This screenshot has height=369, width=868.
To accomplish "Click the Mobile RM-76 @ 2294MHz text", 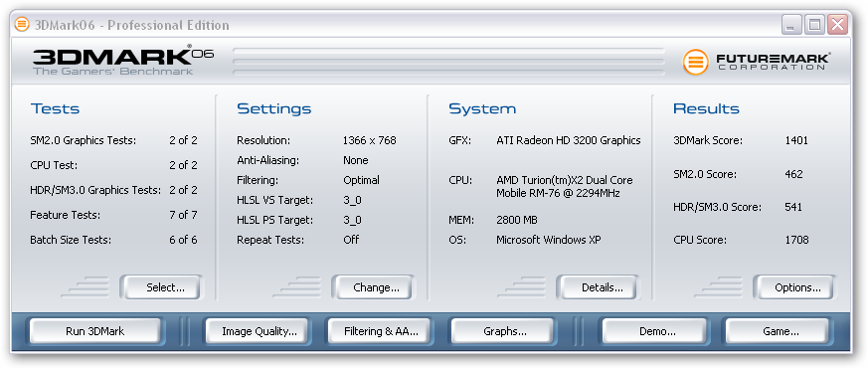I will [x=558, y=193].
